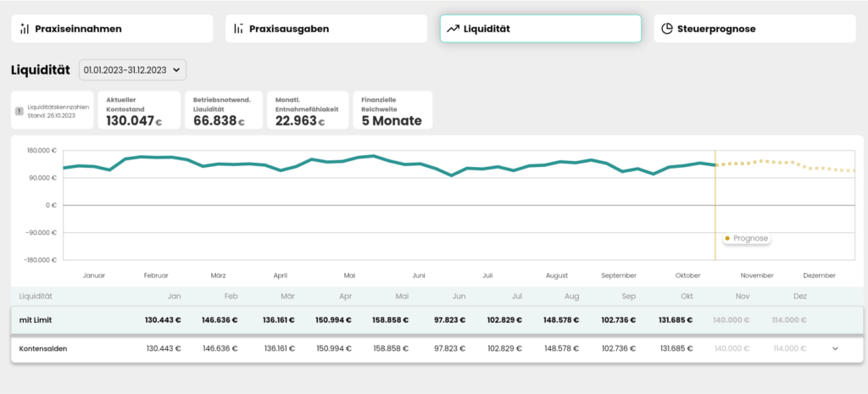
Task: Click the pie chart icon on Steuerprognose
Action: pos(667,29)
